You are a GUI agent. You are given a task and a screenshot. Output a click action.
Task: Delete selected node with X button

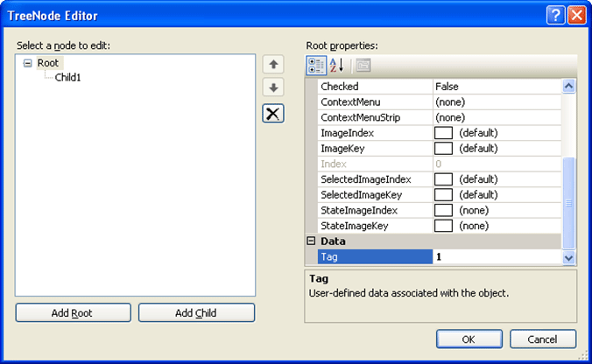pos(273,113)
